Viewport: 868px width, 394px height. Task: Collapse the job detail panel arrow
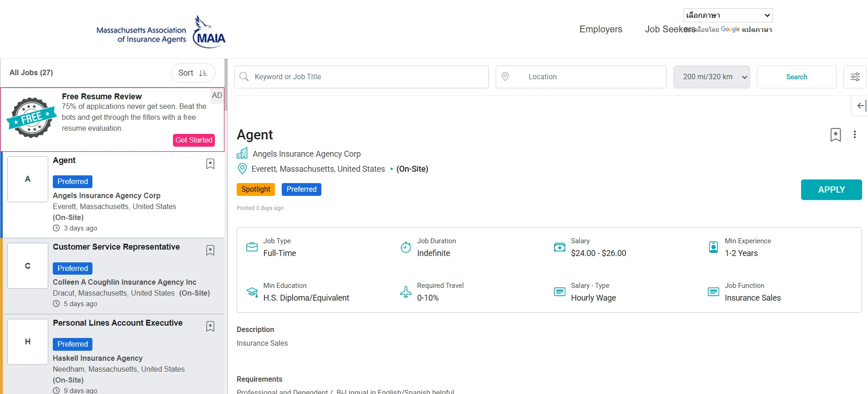[x=861, y=106]
